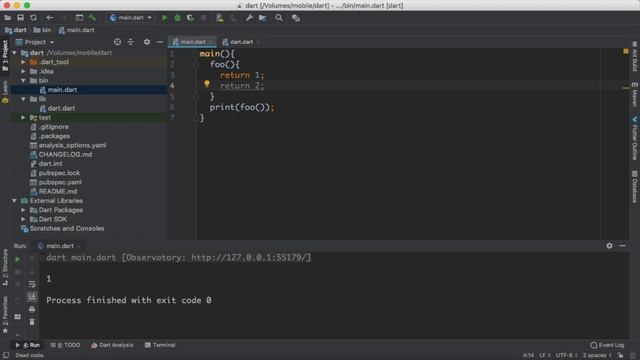This screenshot has height=360, width=640.
Task: Open the TODO tool window tab
Action: click(x=65, y=345)
